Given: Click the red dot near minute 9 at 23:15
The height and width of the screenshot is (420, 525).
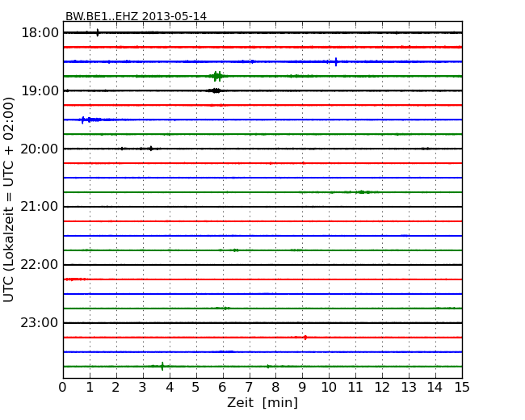Looking at the screenshot, I should 305,338.
